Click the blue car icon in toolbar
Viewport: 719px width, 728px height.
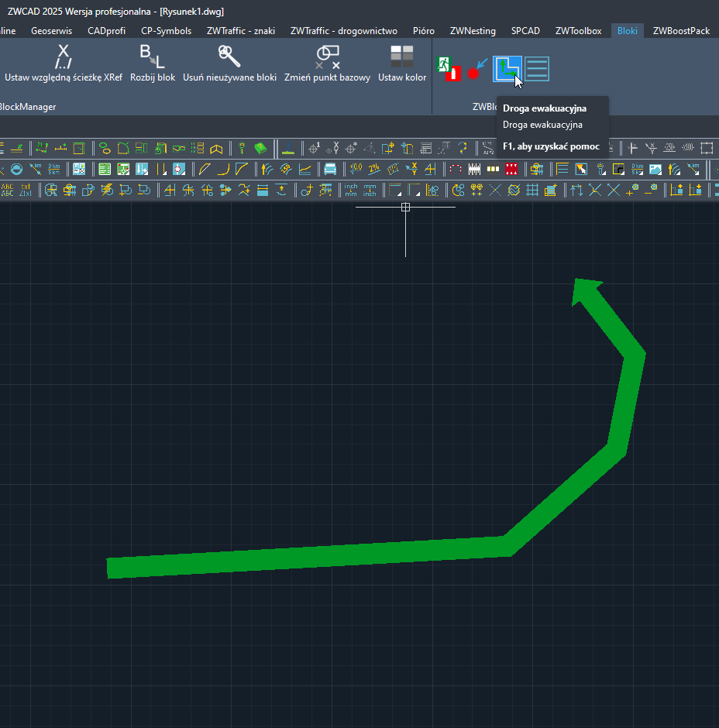click(330, 169)
